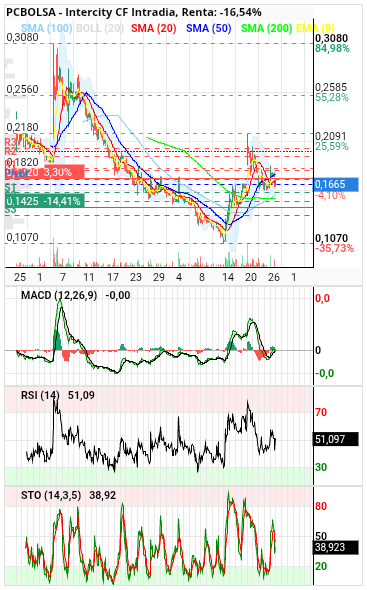Click the RSI 70 overbought level label
This screenshot has width=367, height=590.
point(321,412)
